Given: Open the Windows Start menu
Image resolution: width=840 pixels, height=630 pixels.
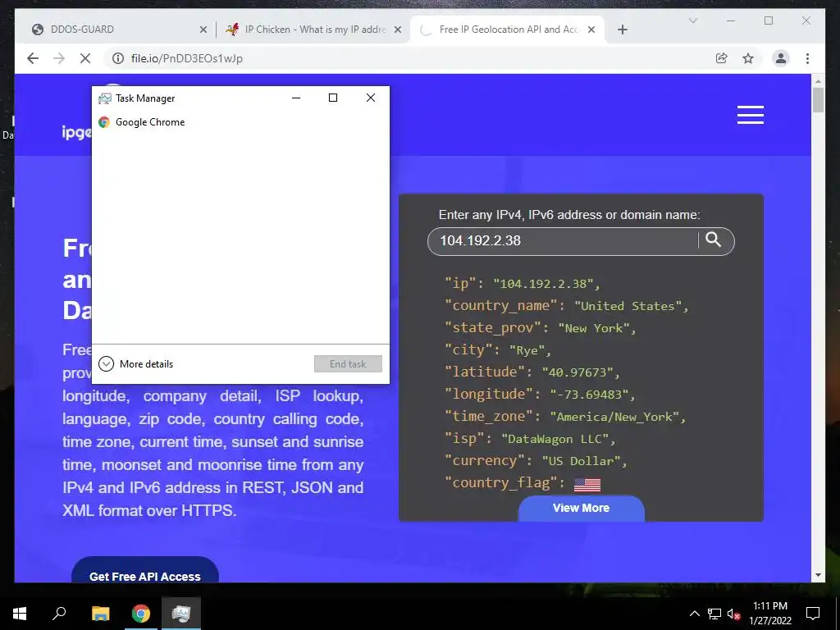Looking at the screenshot, I should [x=20, y=614].
